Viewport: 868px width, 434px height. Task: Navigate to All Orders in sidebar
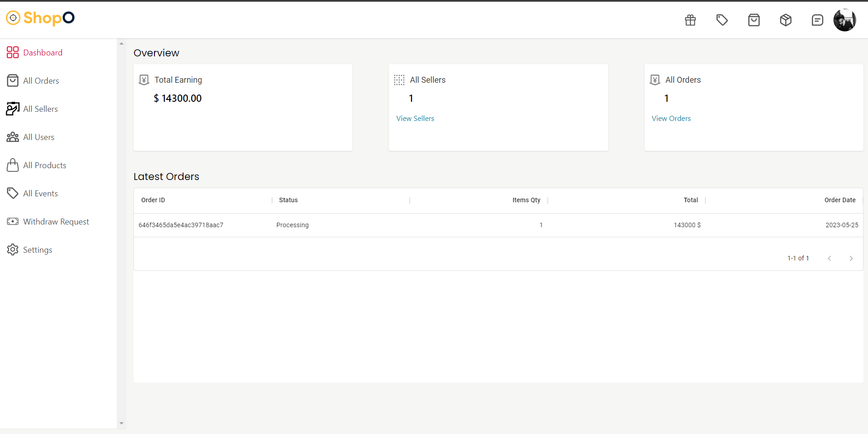pos(41,80)
